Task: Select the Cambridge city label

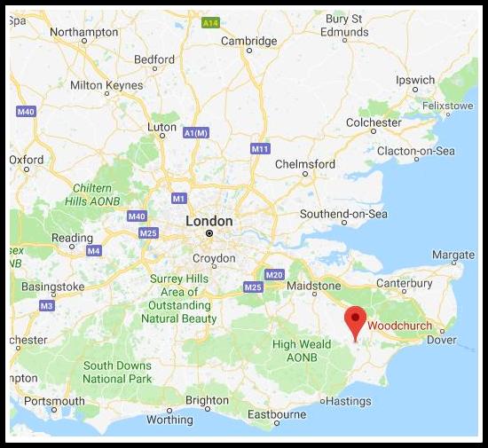Action: click(x=249, y=41)
